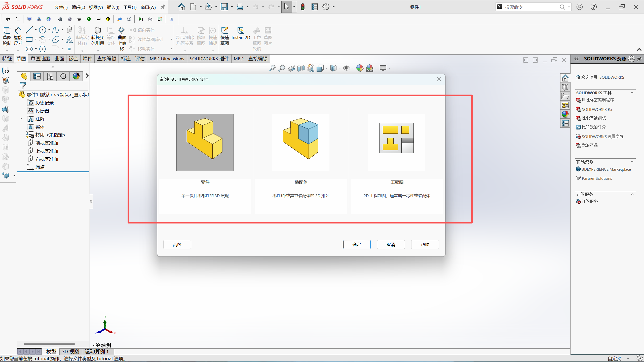
Task: Collapse the SOLIDWORKS 工具 section
Action: (x=632, y=93)
